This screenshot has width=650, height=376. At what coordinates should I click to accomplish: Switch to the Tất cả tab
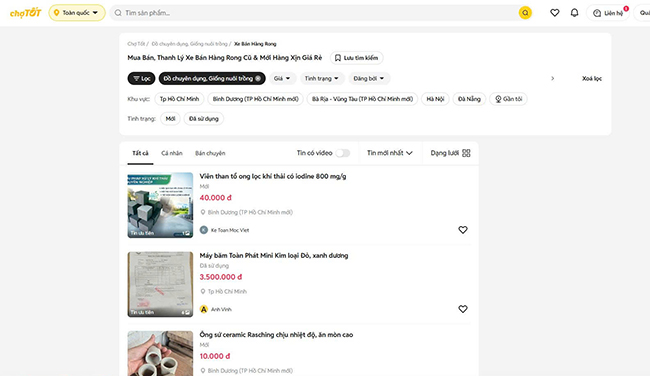coord(140,153)
